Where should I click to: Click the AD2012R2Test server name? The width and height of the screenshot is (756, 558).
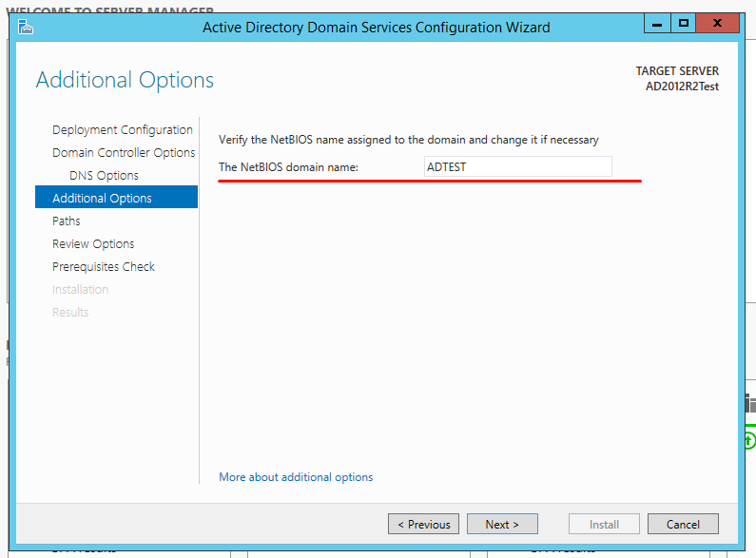(682, 87)
